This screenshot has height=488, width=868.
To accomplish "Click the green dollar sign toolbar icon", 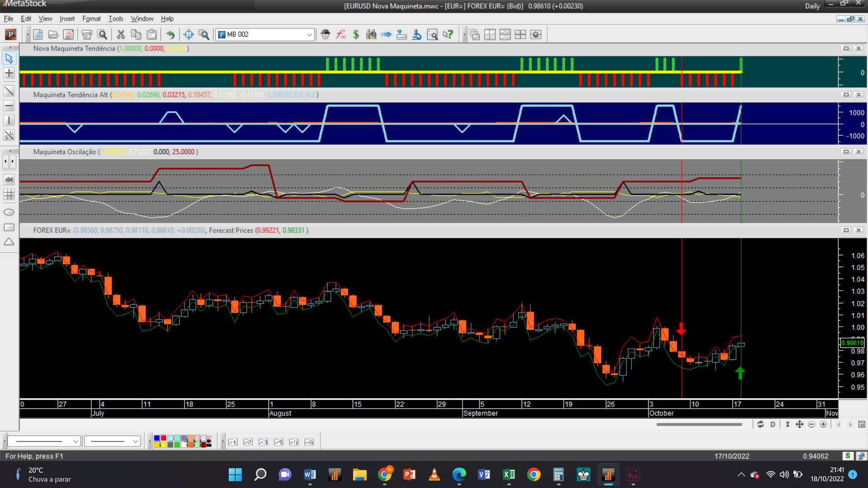I will pyautogui.click(x=356, y=34).
